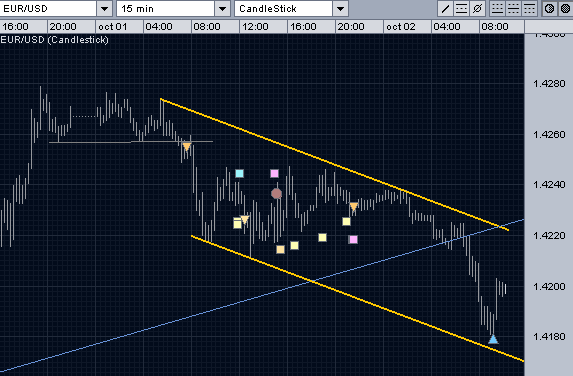
Task: Click the 1.4200 price axis label
Action: (549, 286)
